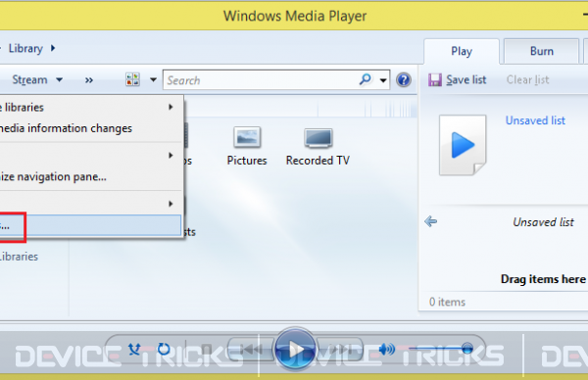Expand the libraries submenu arrow
The width and height of the screenshot is (588, 380).
171,107
